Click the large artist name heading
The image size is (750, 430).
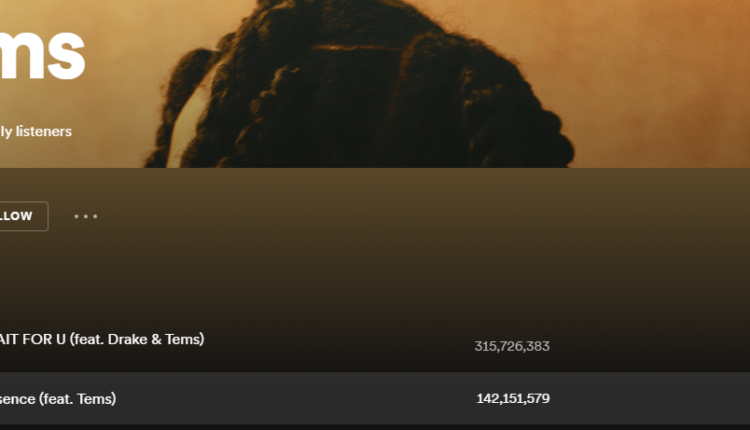(42, 53)
